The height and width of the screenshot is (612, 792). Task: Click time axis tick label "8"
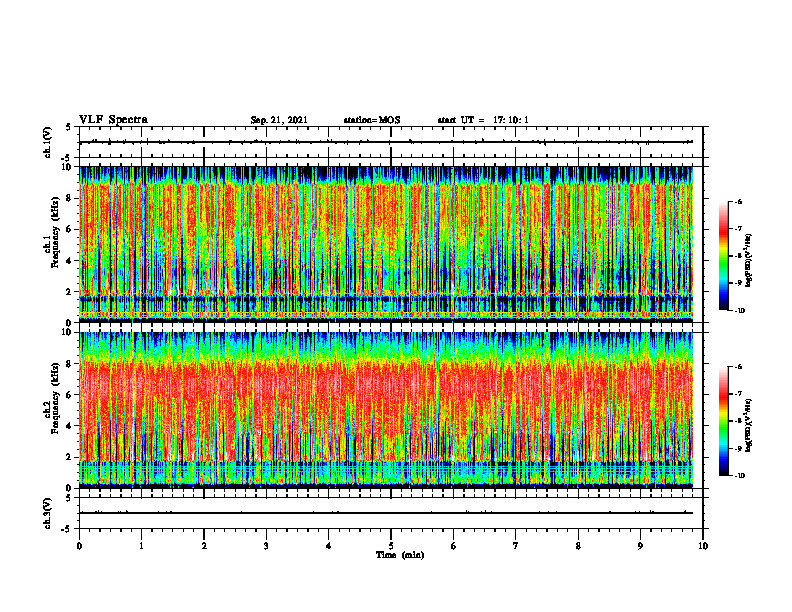click(x=578, y=546)
